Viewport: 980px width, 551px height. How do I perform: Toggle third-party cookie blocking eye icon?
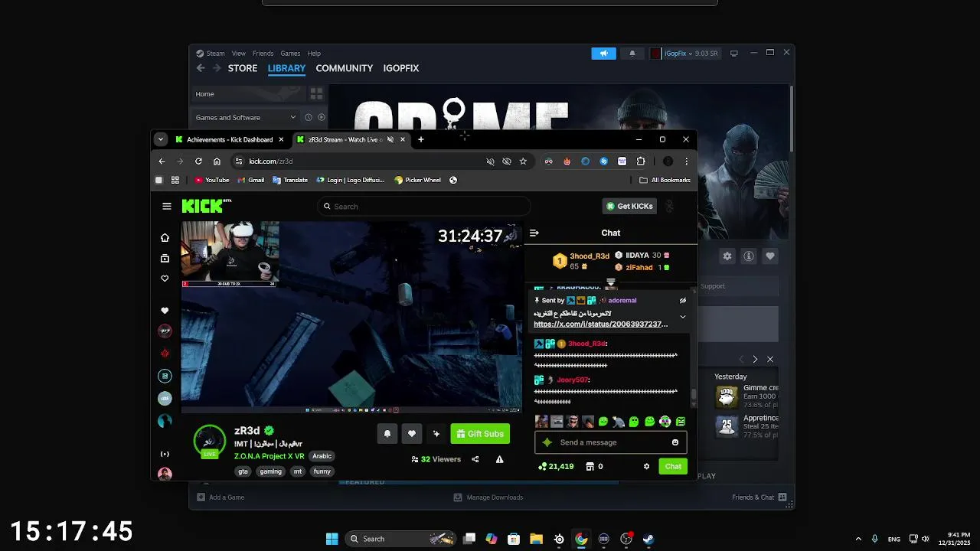[507, 161]
